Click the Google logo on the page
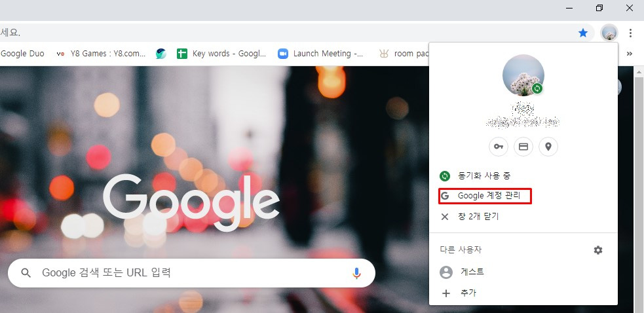This screenshot has height=313, width=644. 191,202
